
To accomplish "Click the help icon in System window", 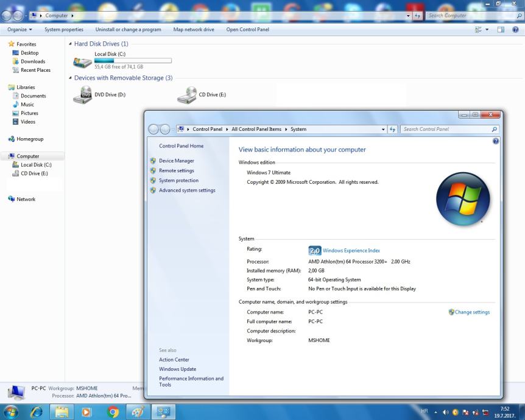I will 495,141.
